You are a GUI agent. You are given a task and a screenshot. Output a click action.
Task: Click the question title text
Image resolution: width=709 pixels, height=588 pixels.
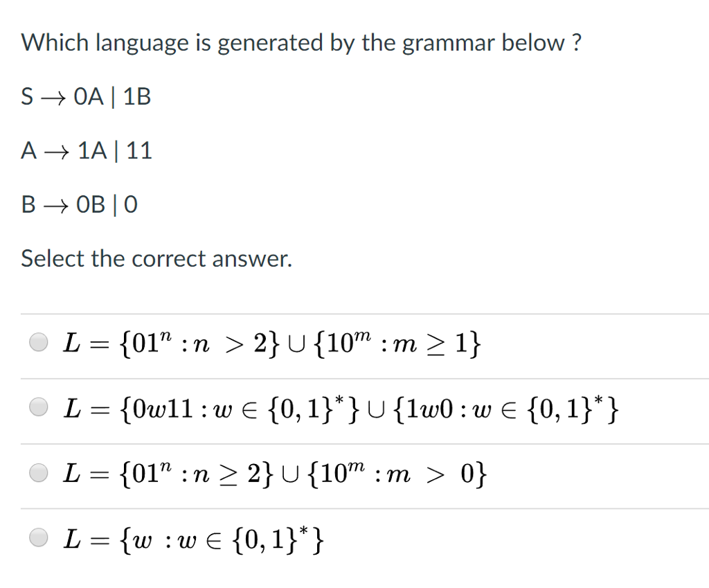300,43
